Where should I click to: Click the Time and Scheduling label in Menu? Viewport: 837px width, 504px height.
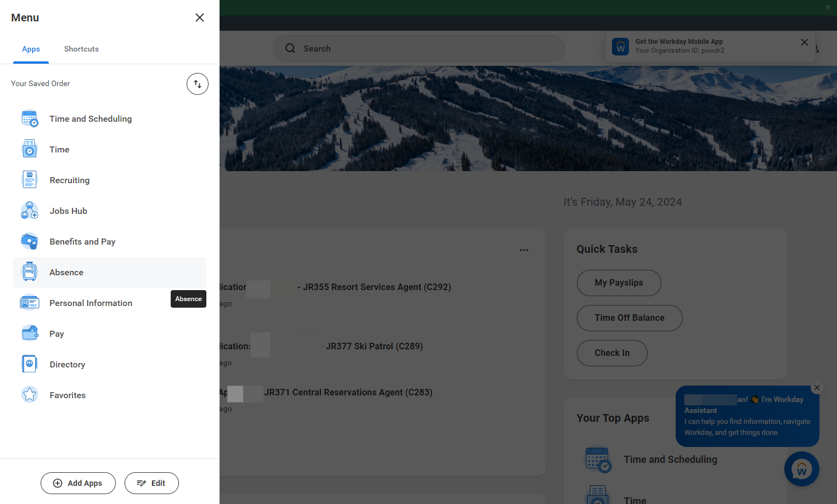click(x=91, y=119)
